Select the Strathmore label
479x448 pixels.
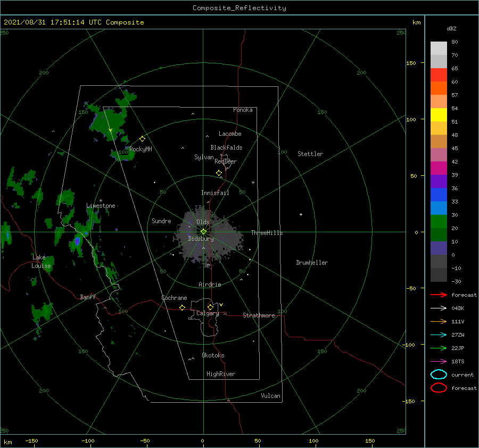[259, 315]
